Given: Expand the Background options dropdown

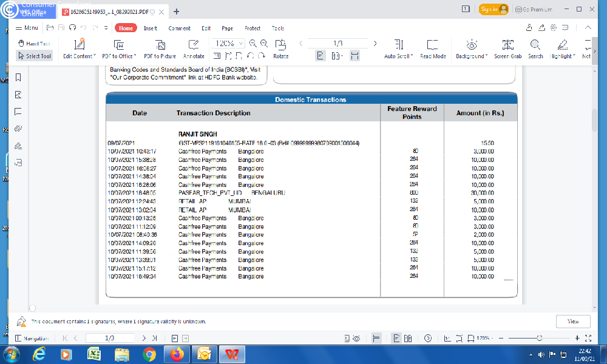Looking at the screenshot, I should [x=486, y=56].
